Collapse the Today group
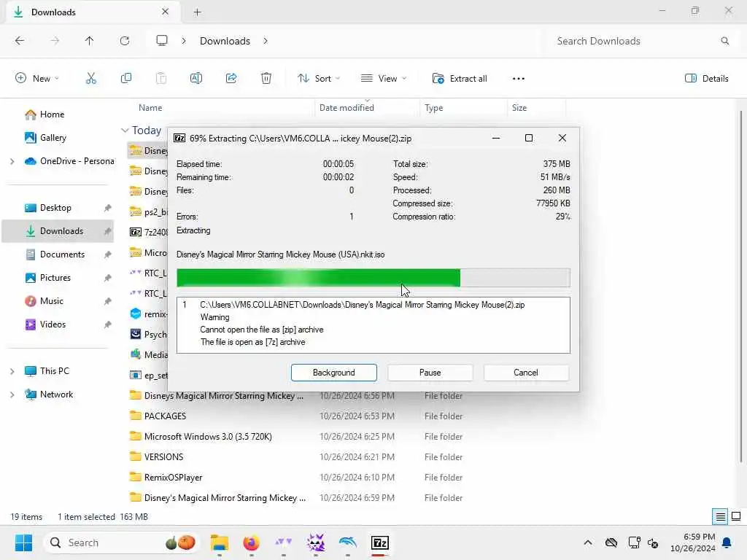Image resolution: width=747 pixels, height=560 pixels. (x=125, y=131)
